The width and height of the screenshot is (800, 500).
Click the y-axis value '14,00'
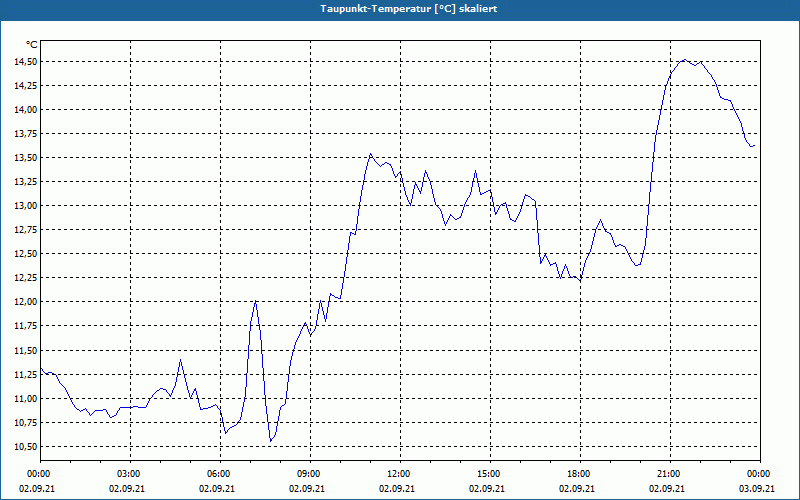pos(28,110)
